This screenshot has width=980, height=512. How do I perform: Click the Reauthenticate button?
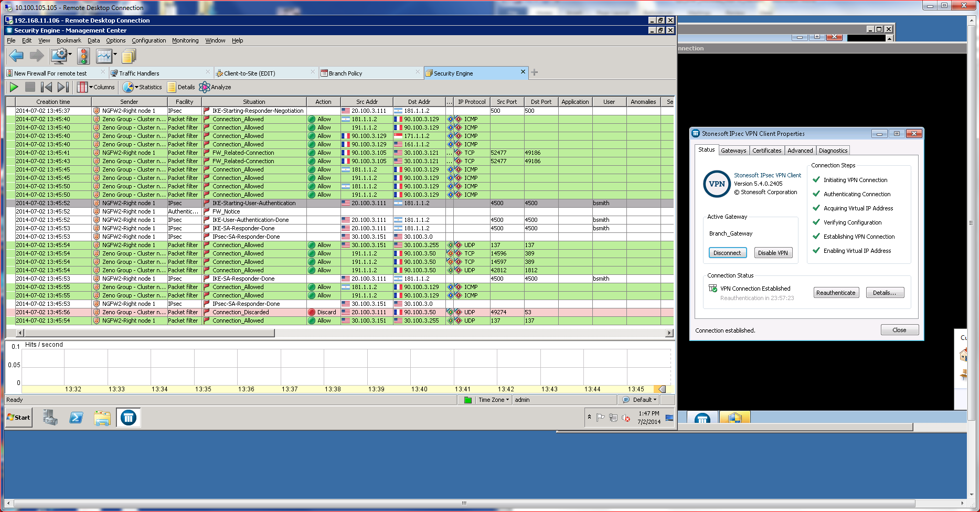(x=836, y=293)
